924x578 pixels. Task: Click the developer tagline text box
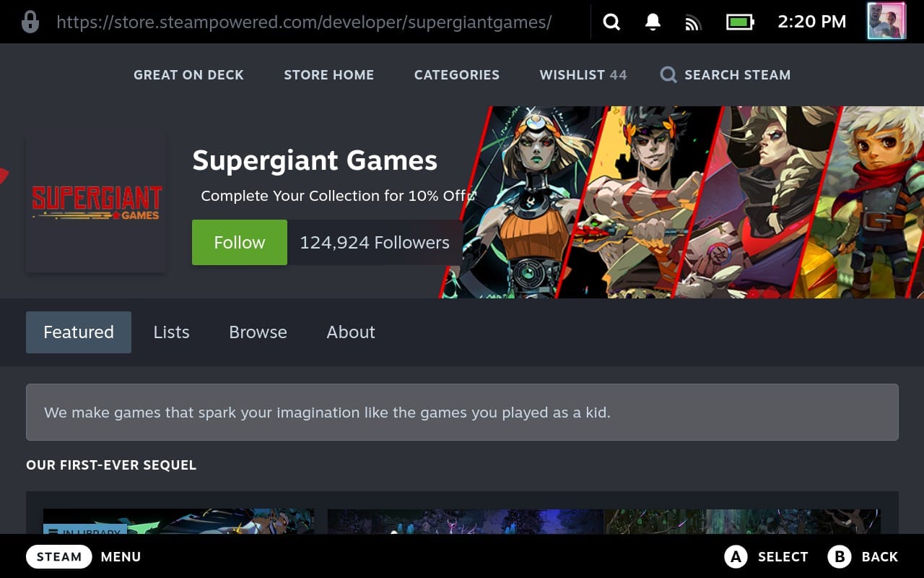462,413
